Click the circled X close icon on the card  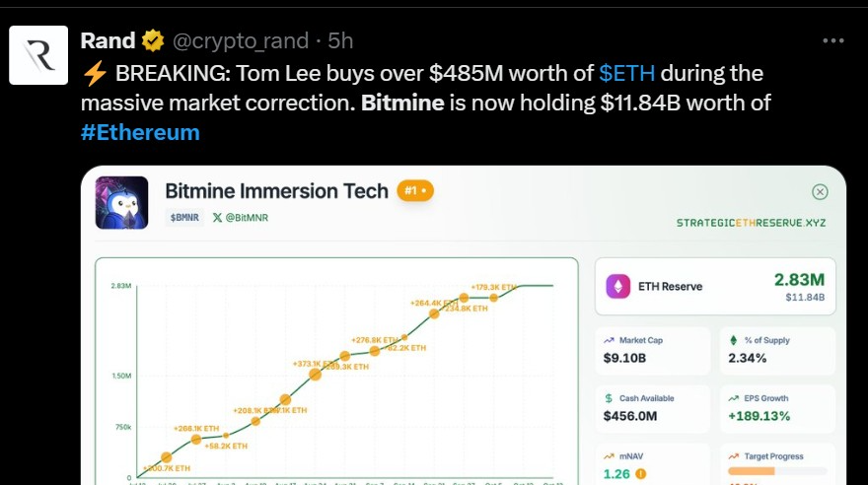click(x=819, y=192)
